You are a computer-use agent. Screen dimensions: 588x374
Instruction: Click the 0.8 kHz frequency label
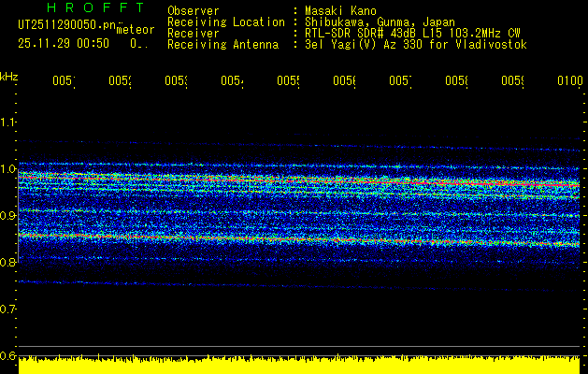click(x=7, y=262)
